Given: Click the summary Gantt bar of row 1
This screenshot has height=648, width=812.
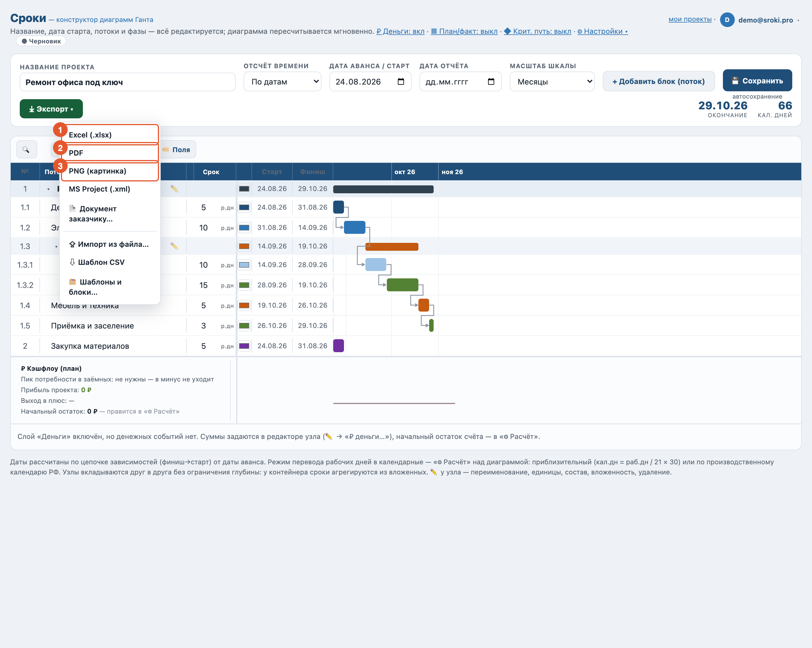Looking at the screenshot, I should (x=383, y=189).
